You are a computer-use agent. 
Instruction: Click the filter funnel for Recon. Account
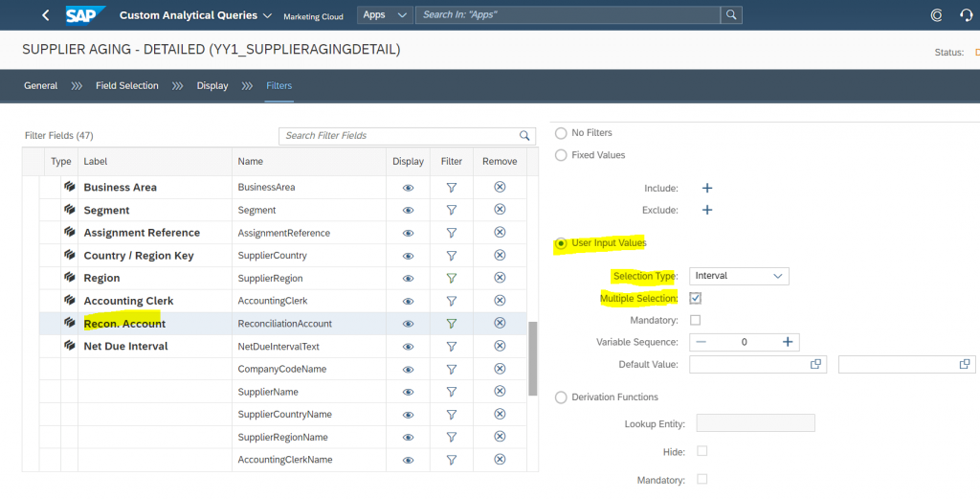(452, 324)
